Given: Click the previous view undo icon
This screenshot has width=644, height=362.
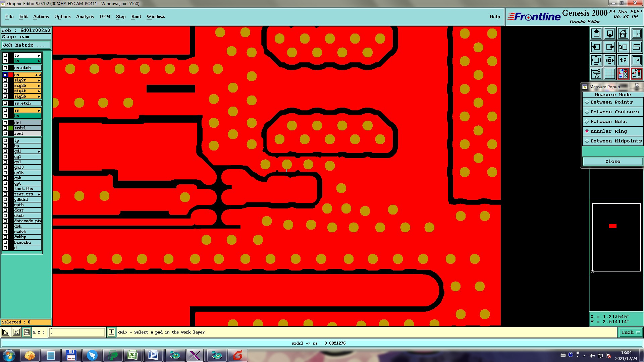Looking at the screenshot, I should [x=623, y=47].
